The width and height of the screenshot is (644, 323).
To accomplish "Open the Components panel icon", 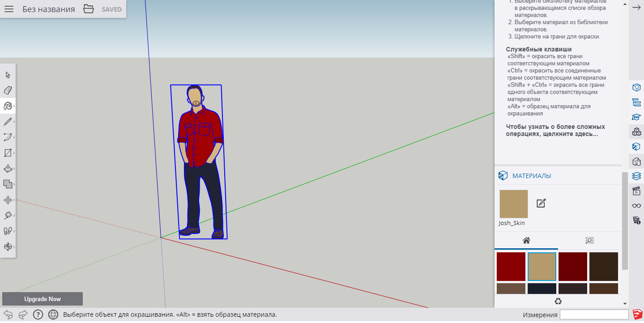I will click(636, 132).
